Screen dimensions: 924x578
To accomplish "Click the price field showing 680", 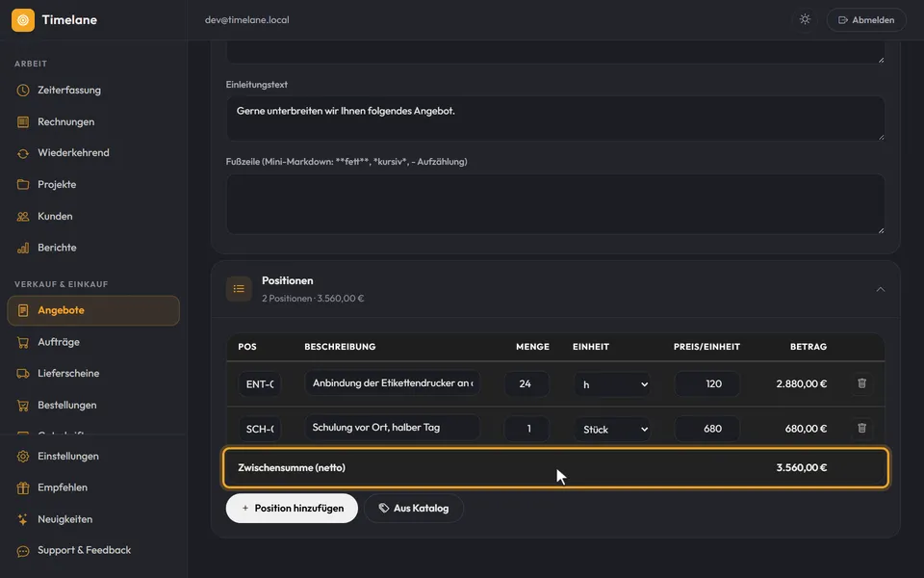I will [x=706, y=429].
